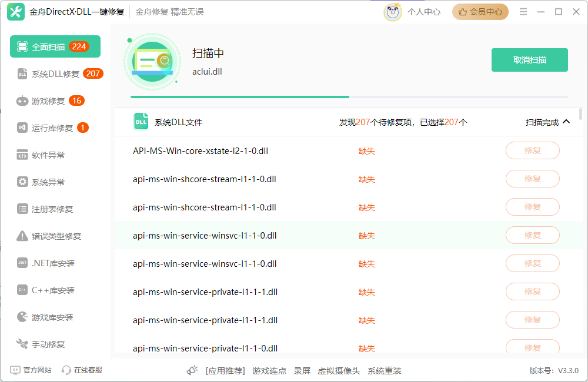Click the 取消扫描 button

click(x=529, y=59)
